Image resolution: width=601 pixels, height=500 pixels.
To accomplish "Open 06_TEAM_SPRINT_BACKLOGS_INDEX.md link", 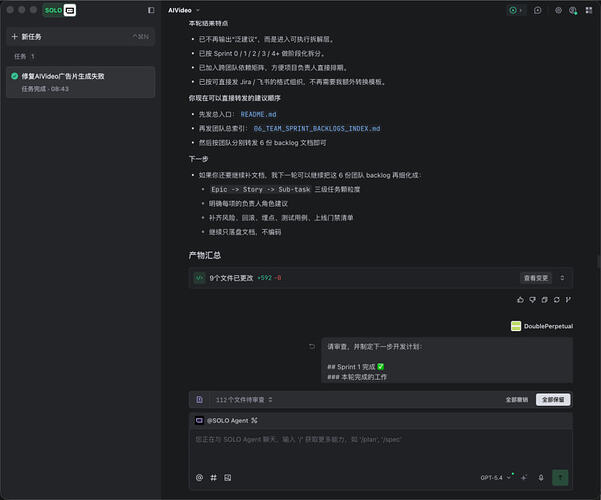I will tap(317, 128).
